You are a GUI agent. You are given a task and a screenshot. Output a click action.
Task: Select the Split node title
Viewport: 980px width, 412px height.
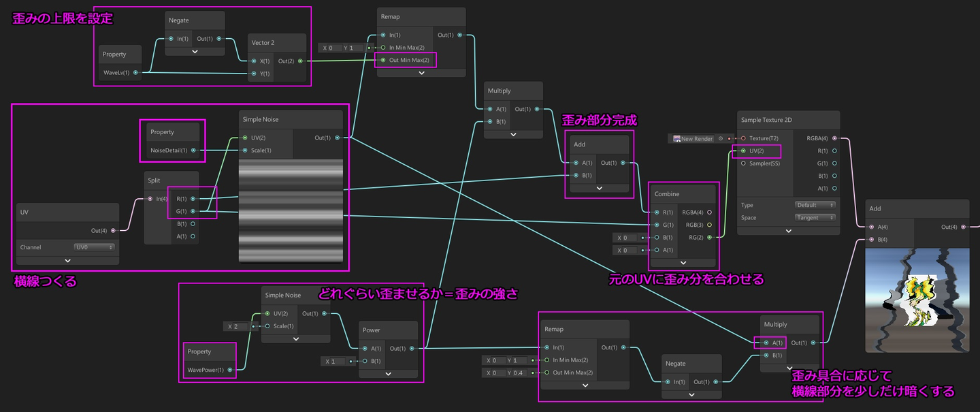click(154, 180)
